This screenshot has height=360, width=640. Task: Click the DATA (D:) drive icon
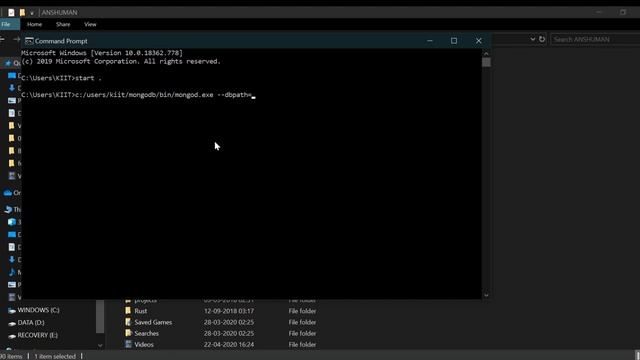12,323
